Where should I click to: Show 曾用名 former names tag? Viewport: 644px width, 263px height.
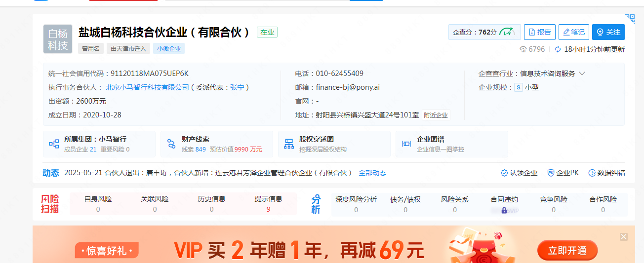pyautogui.click(x=91, y=49)
